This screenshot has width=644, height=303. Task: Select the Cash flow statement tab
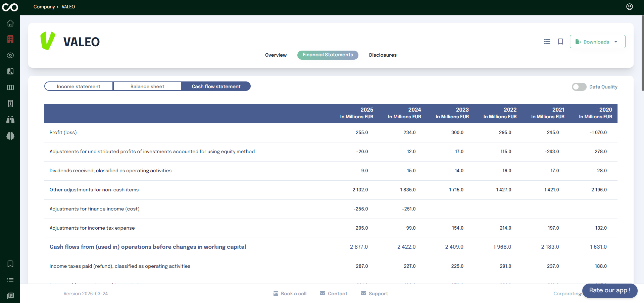216,86
